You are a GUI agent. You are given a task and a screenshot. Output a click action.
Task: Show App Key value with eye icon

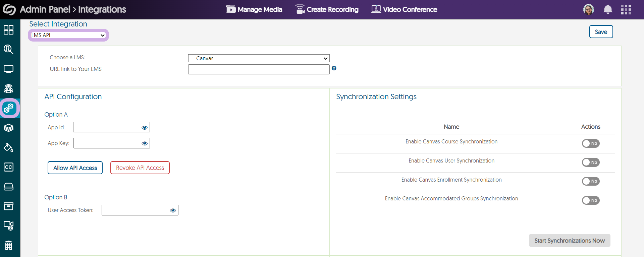click(x=145, y=143)
